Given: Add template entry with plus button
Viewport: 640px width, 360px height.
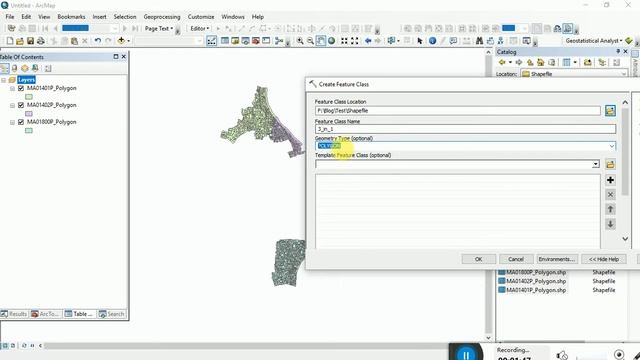Looking at the screenshot, I should point(610,180).
